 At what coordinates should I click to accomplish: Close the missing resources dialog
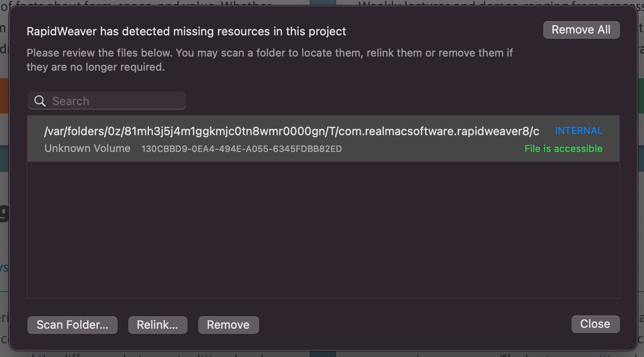pyautogui.click(x=595, y=324)
